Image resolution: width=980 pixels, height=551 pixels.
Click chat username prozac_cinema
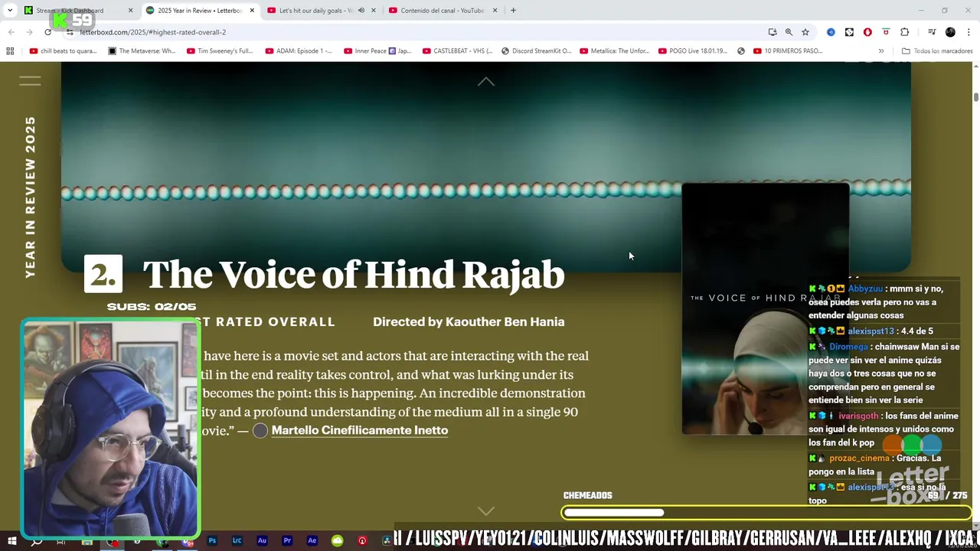pyautogui.click(x=859, y=458)
